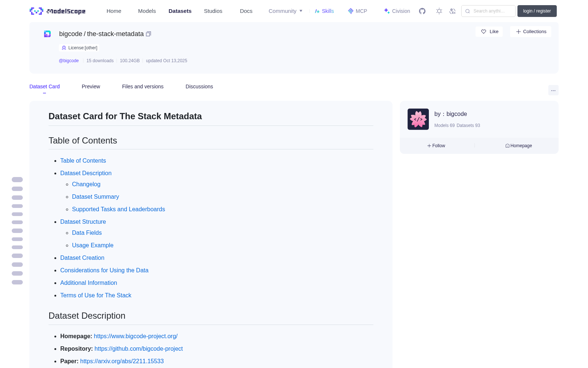The height and width of the screenshot is (368, 588).
Task: Click the login / register button
Action: 537,11
